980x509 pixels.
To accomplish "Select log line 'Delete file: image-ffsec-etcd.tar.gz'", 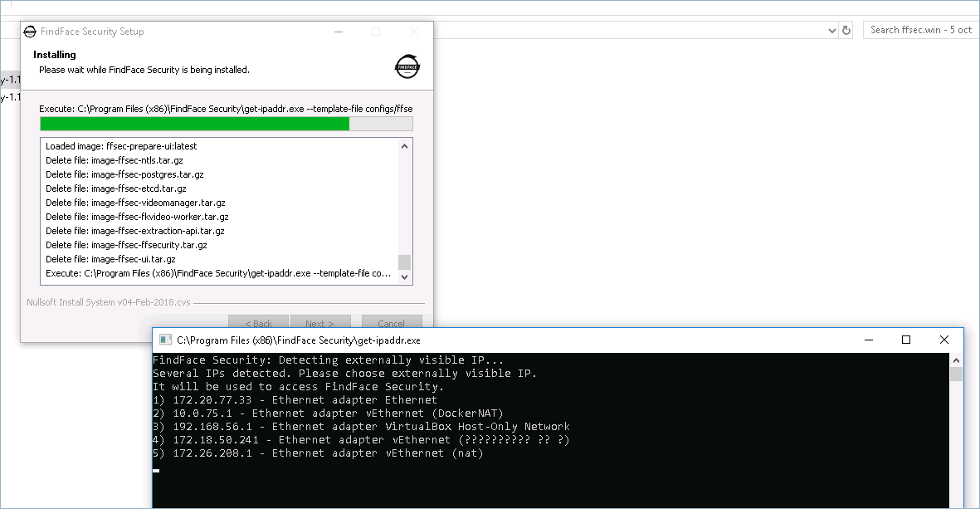I will [x=115, y=188].
